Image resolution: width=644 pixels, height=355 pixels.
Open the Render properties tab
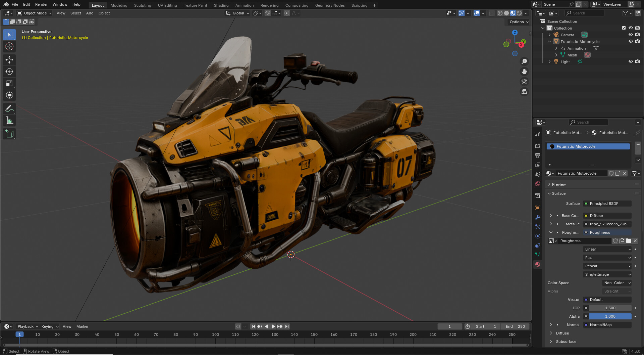(538, 146)
